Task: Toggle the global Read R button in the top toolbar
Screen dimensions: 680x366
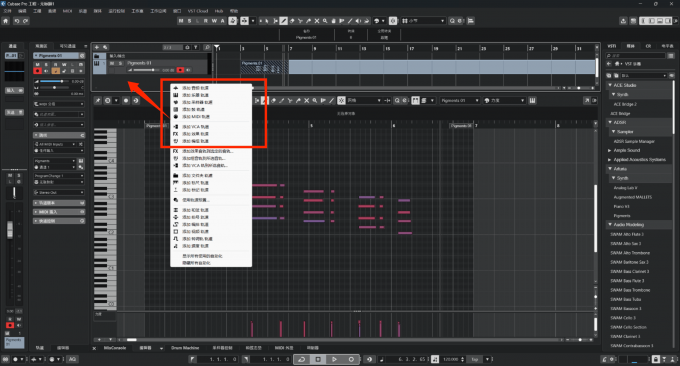Action: 206,21
